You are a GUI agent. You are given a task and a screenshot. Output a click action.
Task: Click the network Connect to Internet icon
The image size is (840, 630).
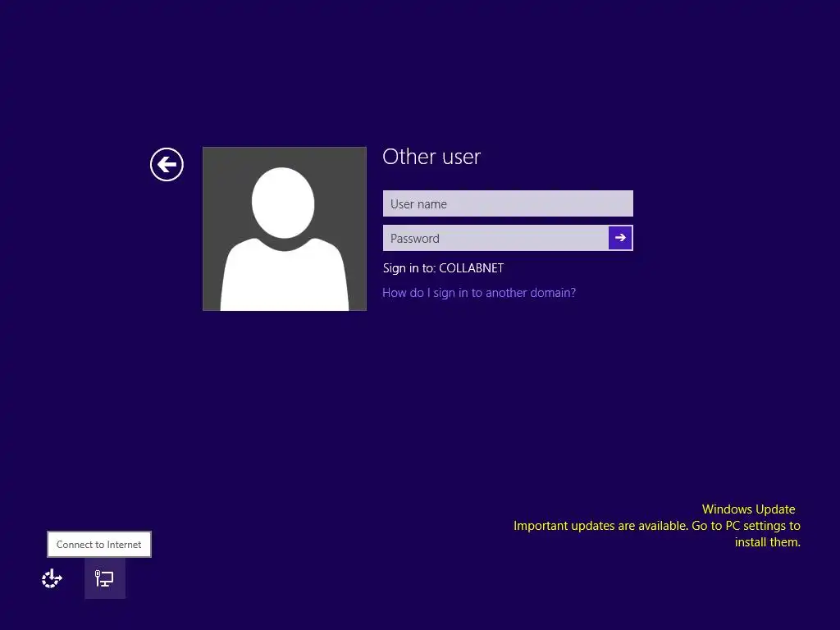coord(104,578)
